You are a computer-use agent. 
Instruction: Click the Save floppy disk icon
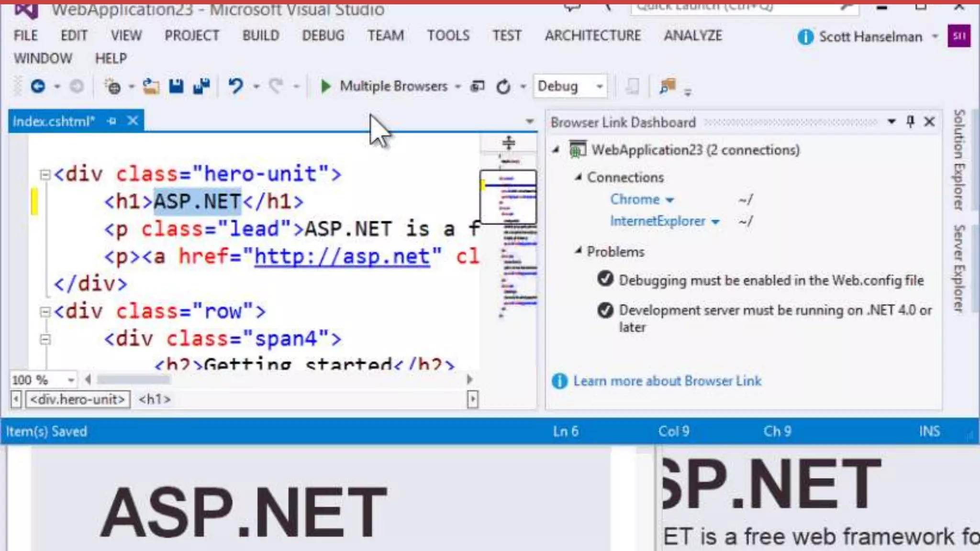pos(176,87)
